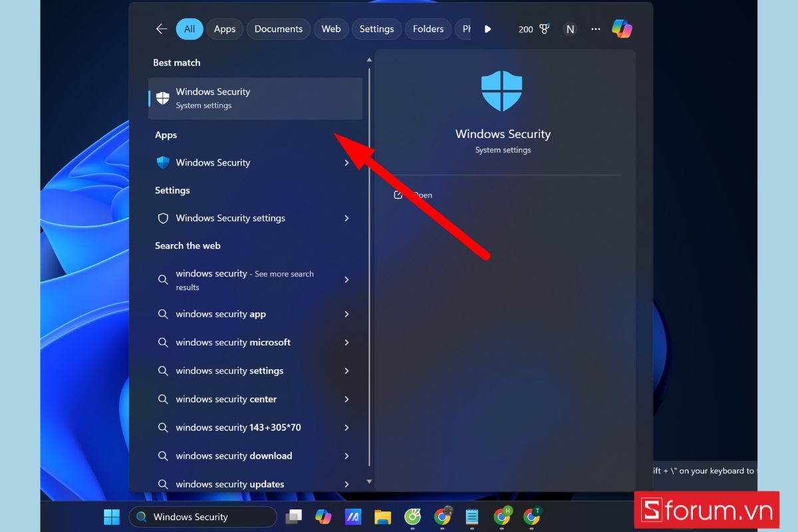Open the green Cốc Cốc browser icon
798x532 pixels.
click(x=412, y=517)
